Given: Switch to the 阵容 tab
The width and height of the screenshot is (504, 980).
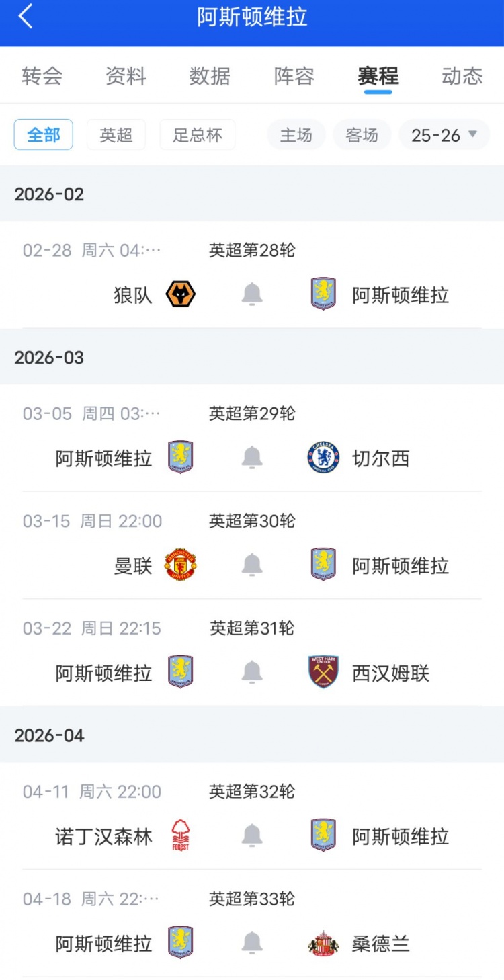Looking at the screenshot, I should [x=294, y=76].
